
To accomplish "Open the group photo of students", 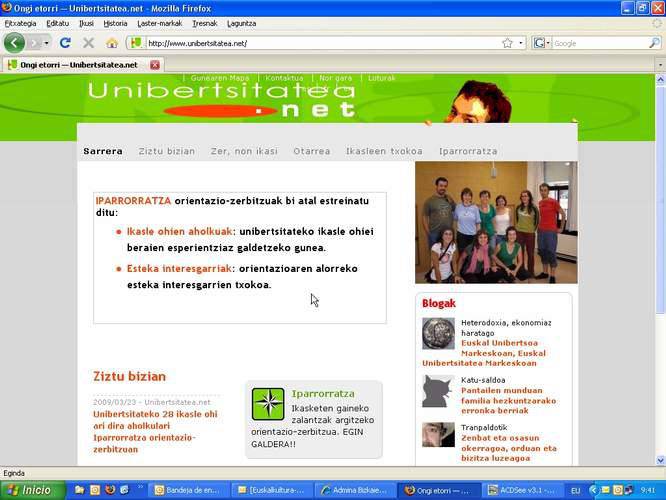I will pyautogui.click(x=496, y=222).
